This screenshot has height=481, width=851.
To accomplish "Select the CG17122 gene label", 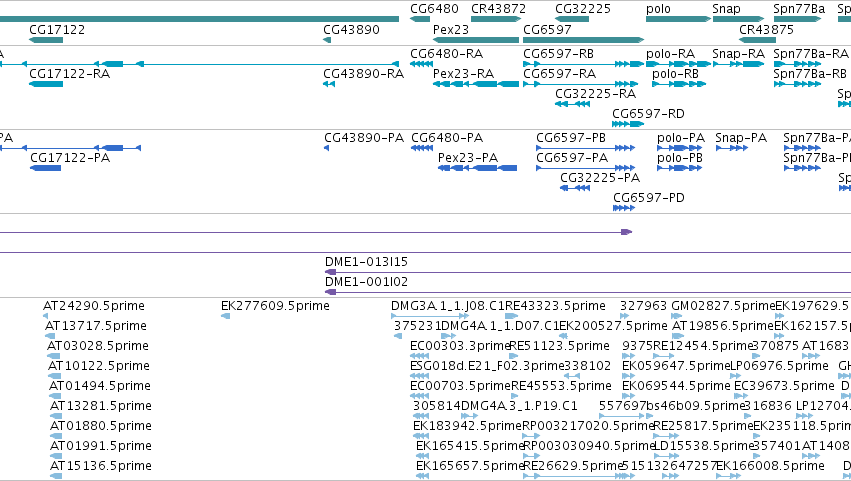I will (x=57, y=29).
